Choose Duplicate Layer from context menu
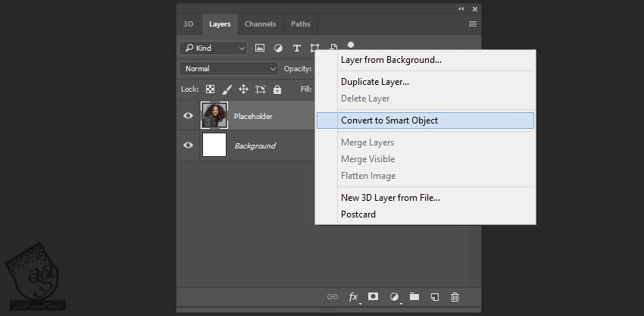 (425, 82)
